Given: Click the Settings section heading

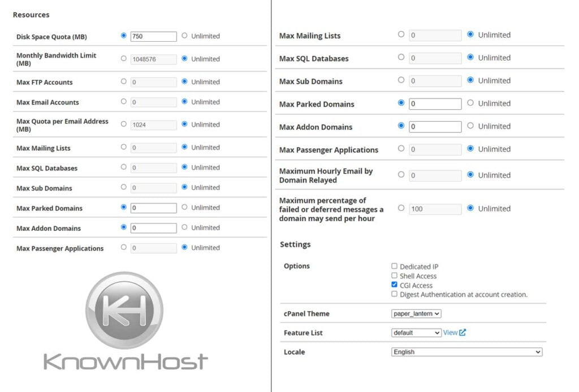Looking at the screenshot, I should click(x=295, y=244).
